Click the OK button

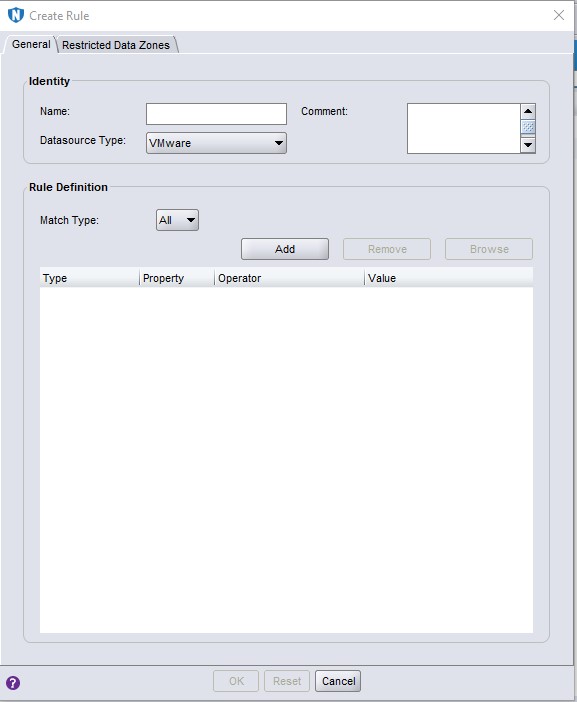click(x=236, y=681)
